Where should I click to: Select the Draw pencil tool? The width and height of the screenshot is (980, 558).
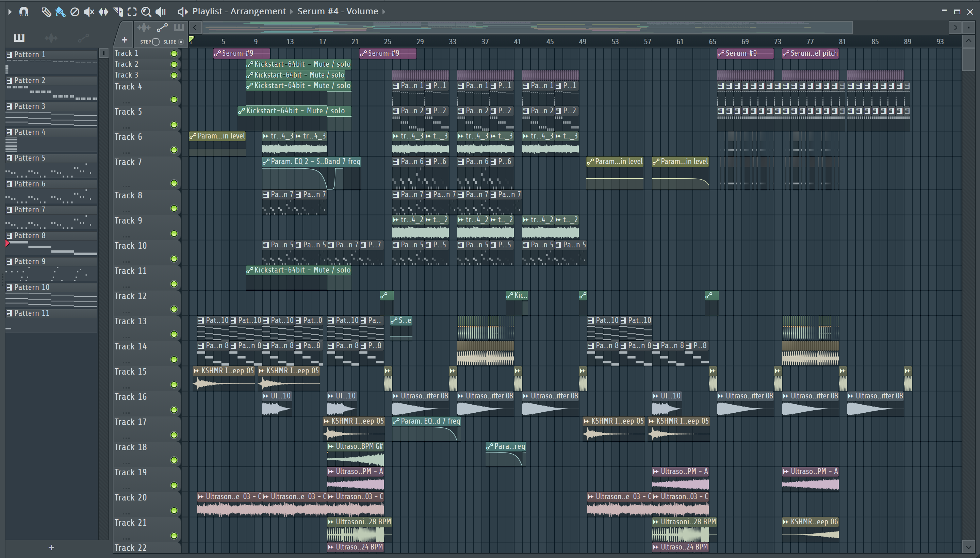click(46, 12)
